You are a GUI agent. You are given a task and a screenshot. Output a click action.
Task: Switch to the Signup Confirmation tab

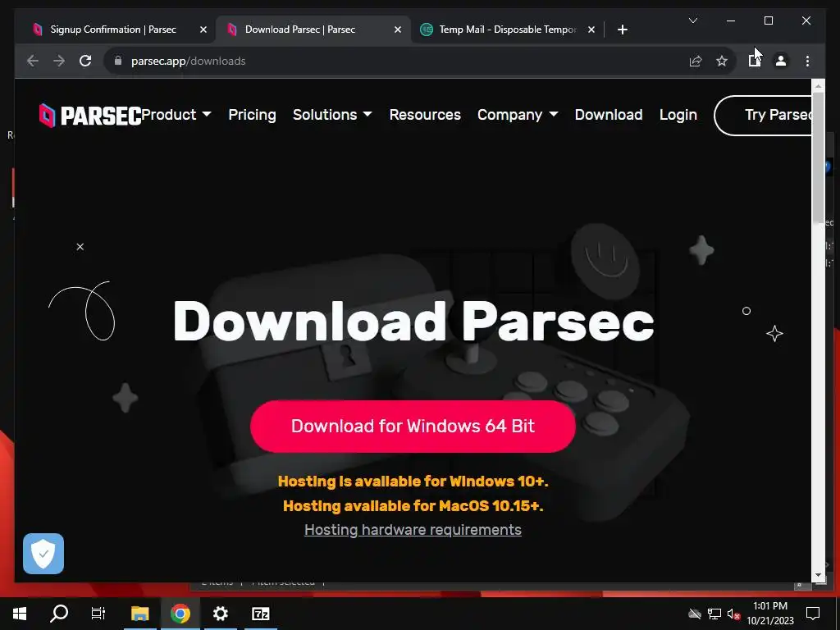point(113,30)
